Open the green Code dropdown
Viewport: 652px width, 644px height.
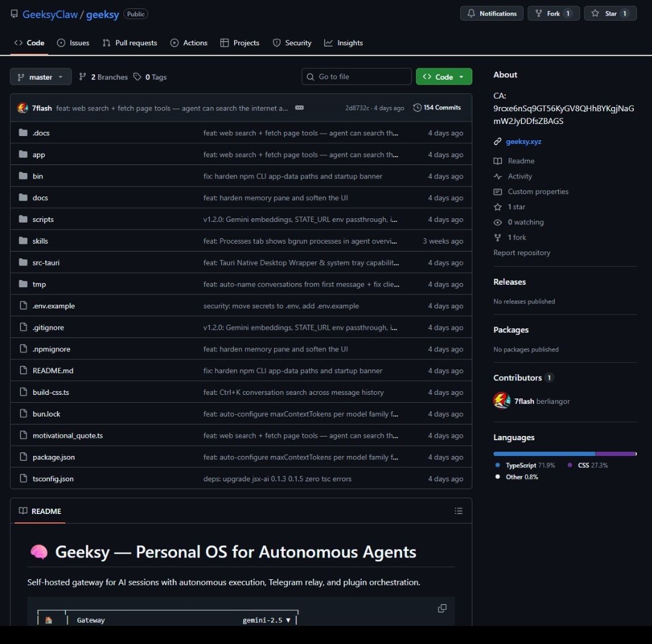pos(444,77)
